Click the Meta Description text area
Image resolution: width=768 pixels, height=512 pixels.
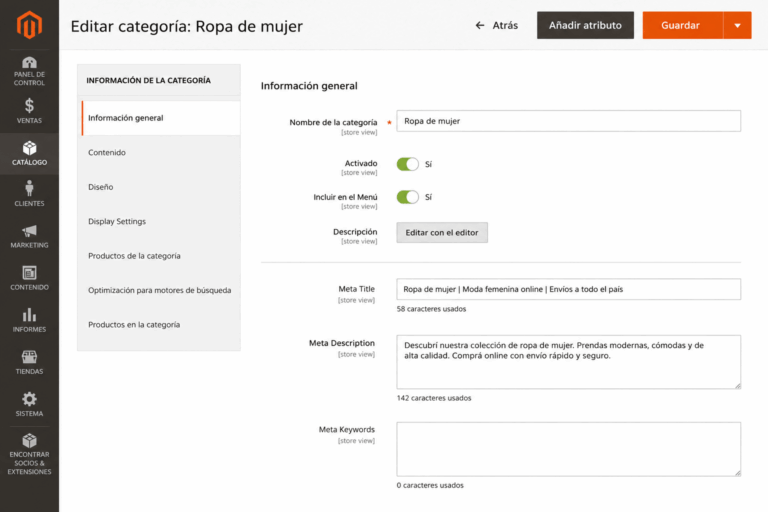click(x=568, y=362)
